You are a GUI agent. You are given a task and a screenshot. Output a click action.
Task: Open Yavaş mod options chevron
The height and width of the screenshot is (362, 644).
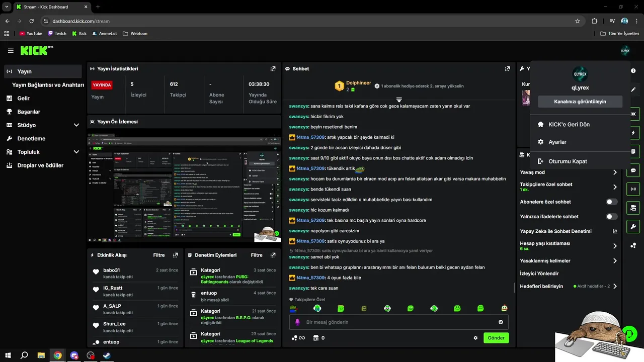(x=615, y=172)
